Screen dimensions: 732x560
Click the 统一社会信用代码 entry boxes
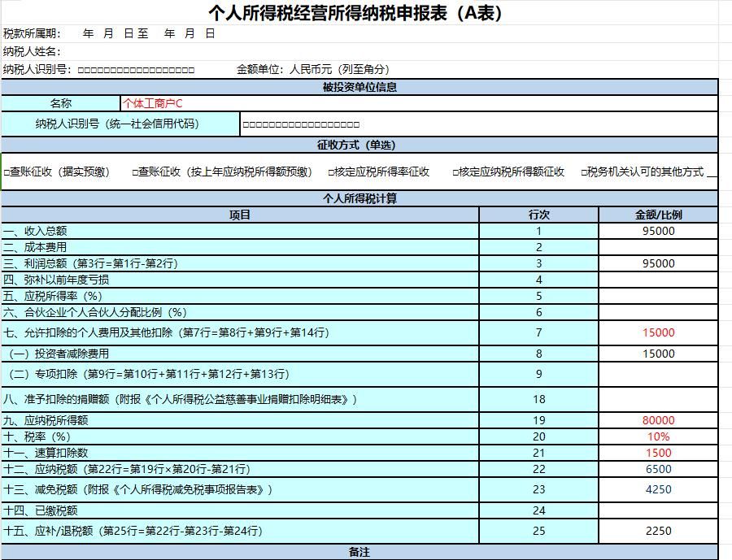pos(301,124)
